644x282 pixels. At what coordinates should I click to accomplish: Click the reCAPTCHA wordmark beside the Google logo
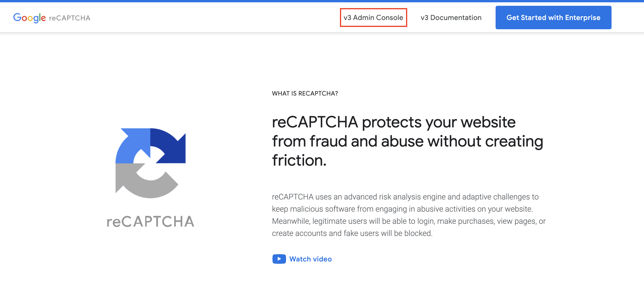coord(70,18)
